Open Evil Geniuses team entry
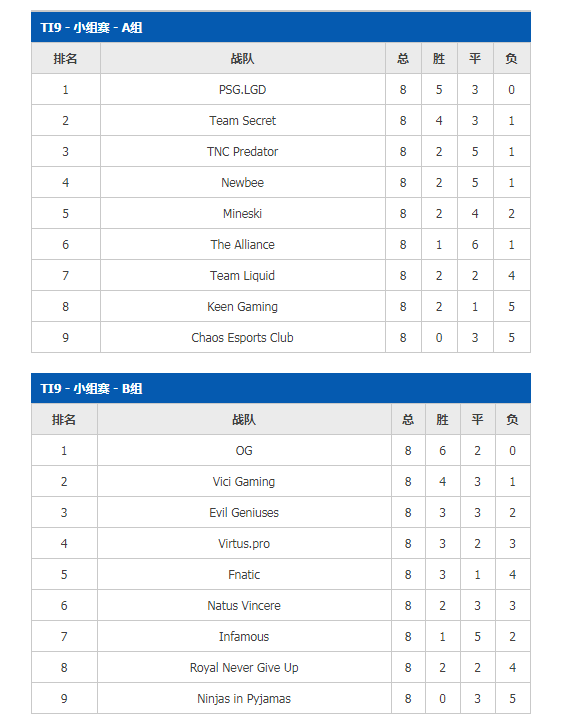 click(x=244, y=512)
